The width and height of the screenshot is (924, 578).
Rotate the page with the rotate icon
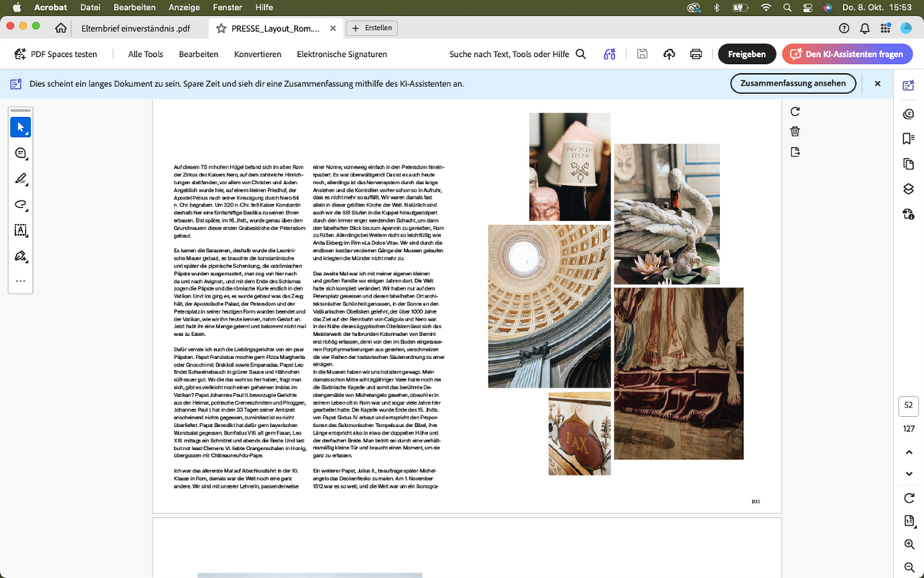795,112
